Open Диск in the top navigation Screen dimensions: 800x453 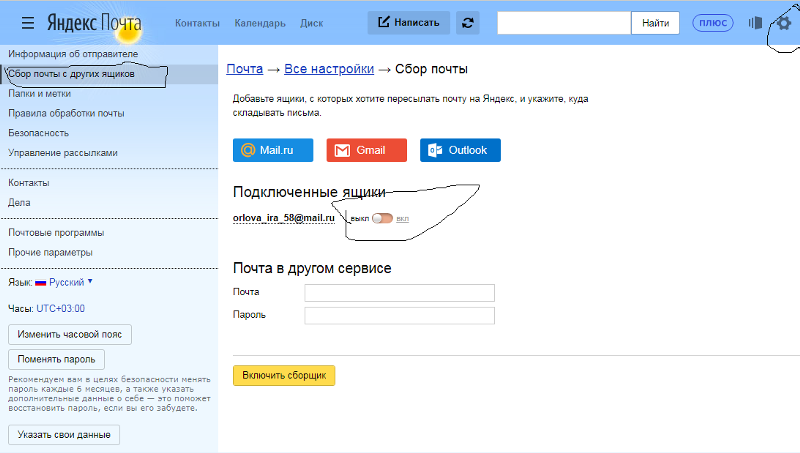tap(312, 23)
